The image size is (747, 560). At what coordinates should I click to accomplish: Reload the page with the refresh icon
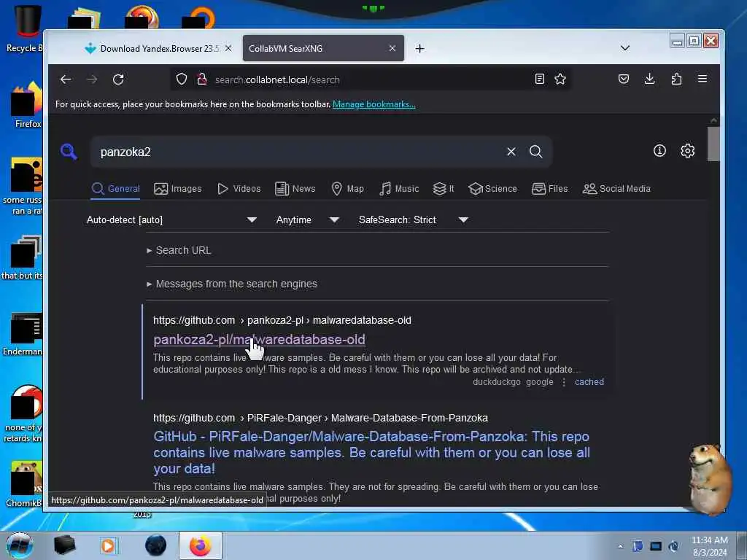click(x=118, y=79)
